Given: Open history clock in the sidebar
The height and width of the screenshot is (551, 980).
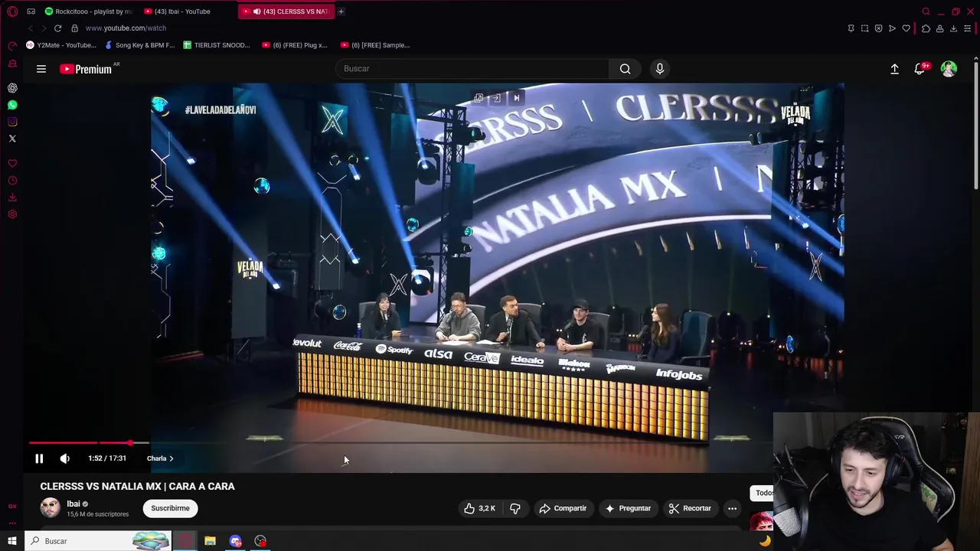Looking at the screenshot, I should pyautogui.click(x=12, y=181).
